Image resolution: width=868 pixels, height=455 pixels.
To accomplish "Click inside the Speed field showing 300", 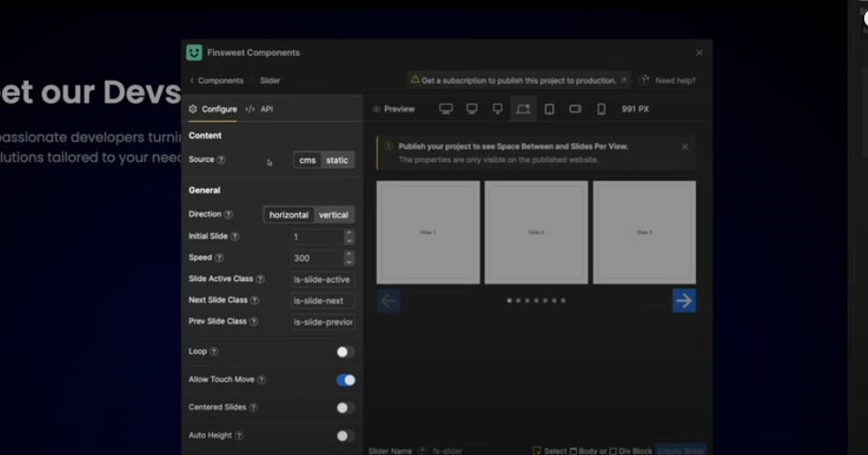I will click(317, 258).
